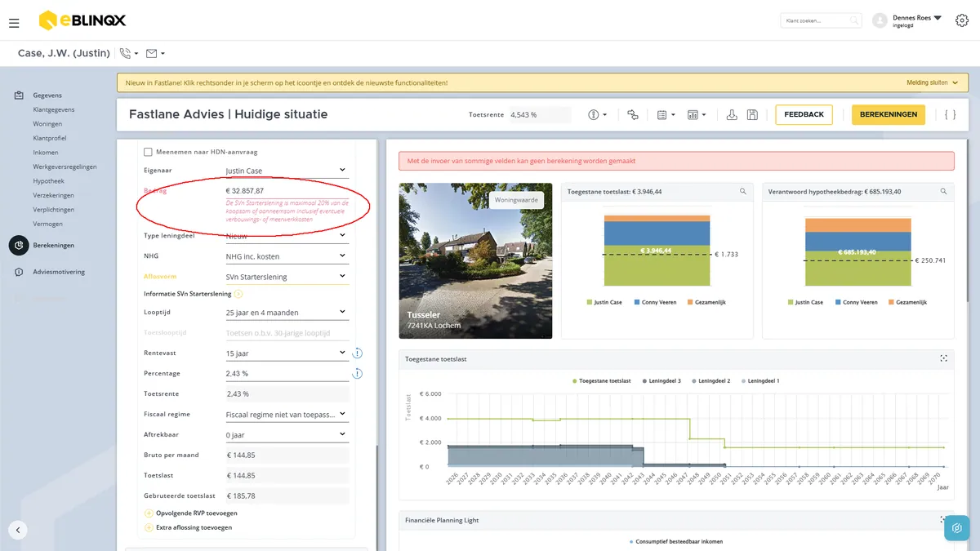Click Extra aflossing toevoegen
This screenshot has height=551, width=980.
188,528
